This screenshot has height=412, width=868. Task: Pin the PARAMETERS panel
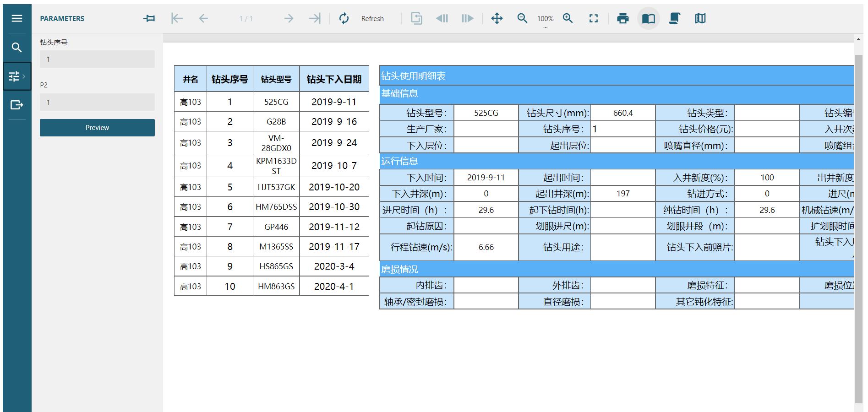149,18
